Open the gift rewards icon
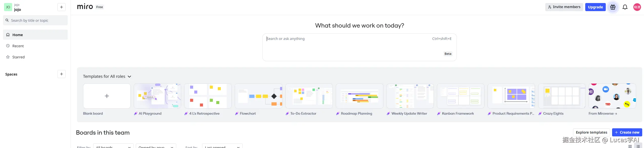Screen dimensions: 644x148 coord(613,7)
